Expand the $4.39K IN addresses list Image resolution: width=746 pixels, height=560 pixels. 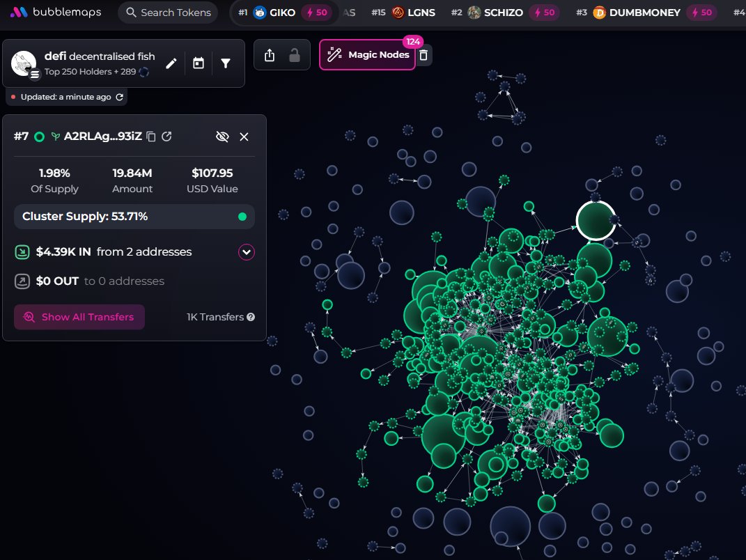(x=247, y=251)
